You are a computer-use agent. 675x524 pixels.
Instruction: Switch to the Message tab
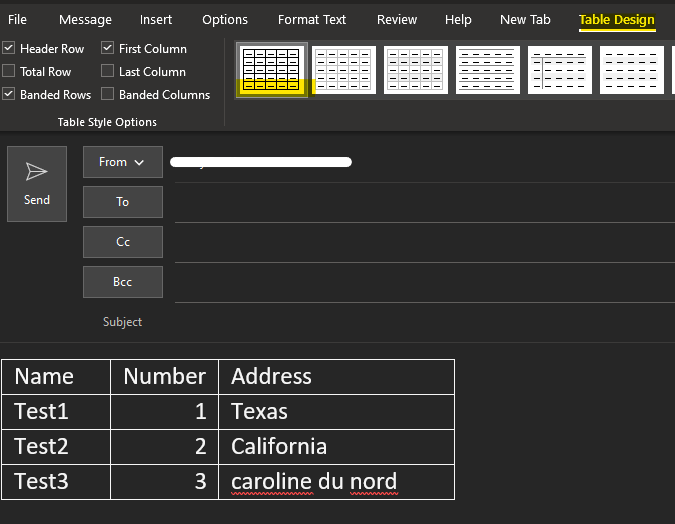point(85,19)
